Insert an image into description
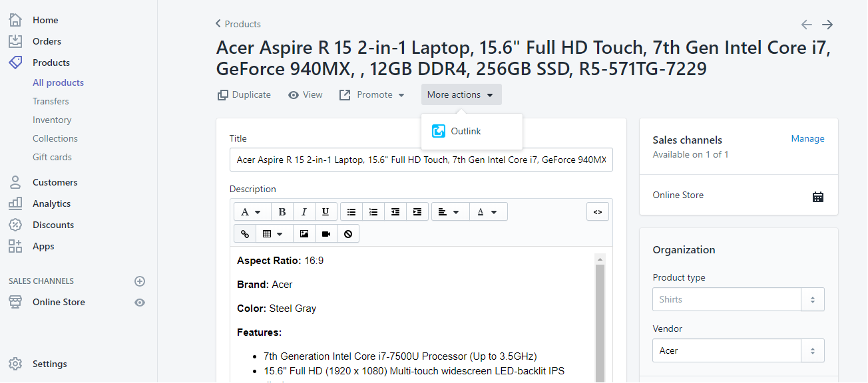The width and height of the screenshot is (868, 383). pos(304,234)
